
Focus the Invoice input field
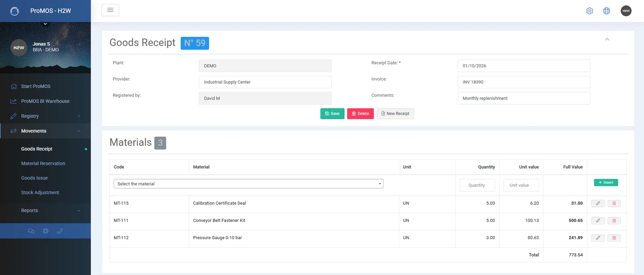coord(524,82)
